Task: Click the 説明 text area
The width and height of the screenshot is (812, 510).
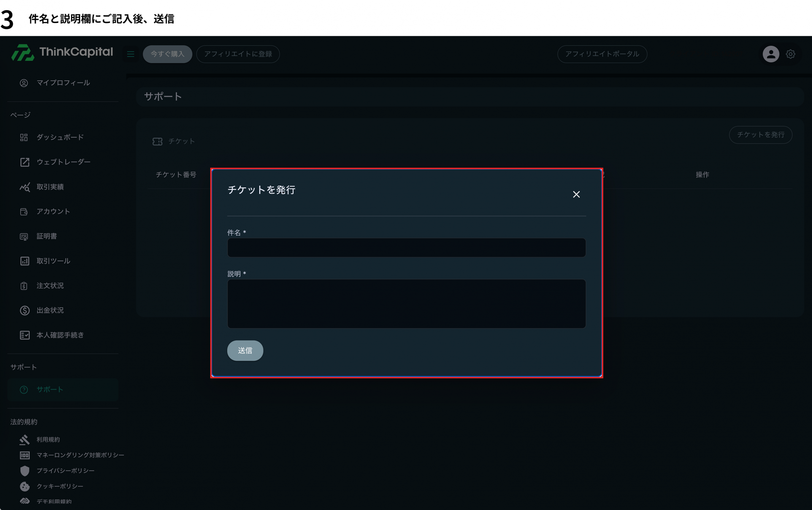Action: tap(406, 304)
